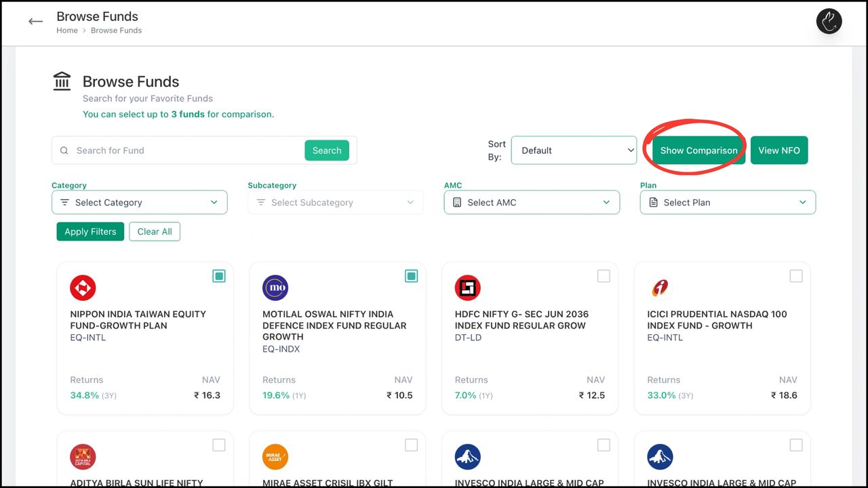Open the user profile avatar
Screen dimensions: 868x488
(829, 22)
